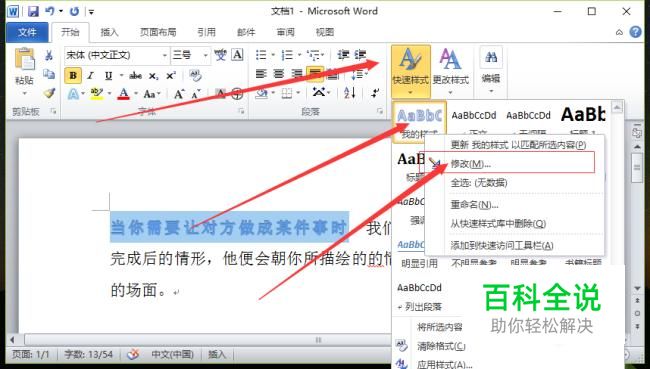Image resolution: width=650 pixels, height=369 pixels.
Task: Toggle Align Right paragraph button
Action: 297,74
